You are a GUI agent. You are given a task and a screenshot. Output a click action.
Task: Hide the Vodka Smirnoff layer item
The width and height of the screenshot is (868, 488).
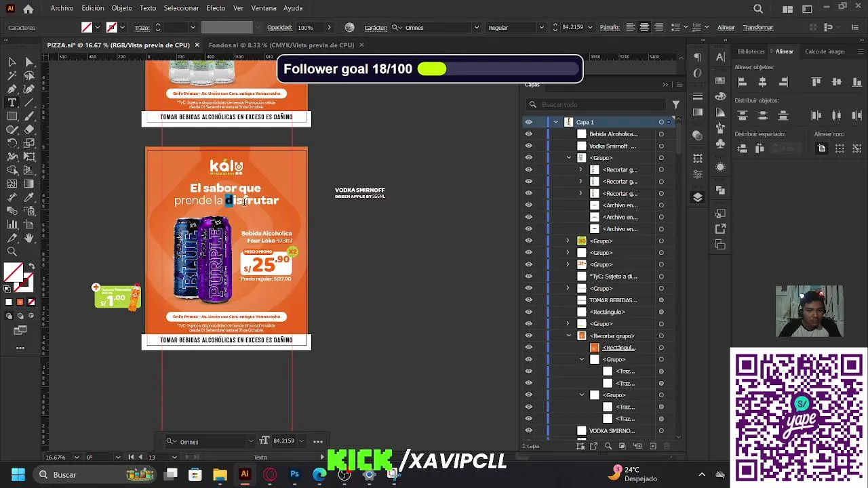(529, 146)
